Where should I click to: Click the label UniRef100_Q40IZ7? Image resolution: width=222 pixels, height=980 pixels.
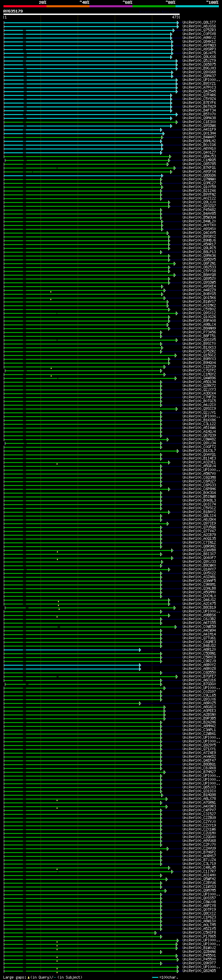(199, 152)
